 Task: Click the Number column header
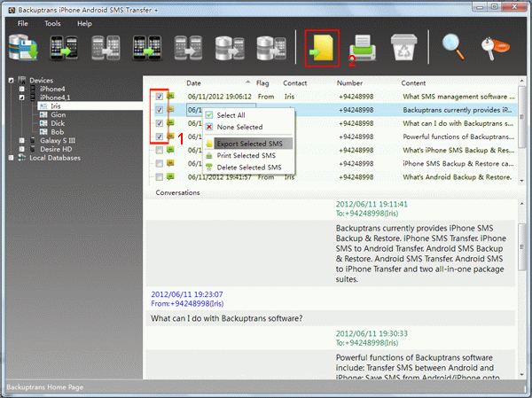(349, 83)
